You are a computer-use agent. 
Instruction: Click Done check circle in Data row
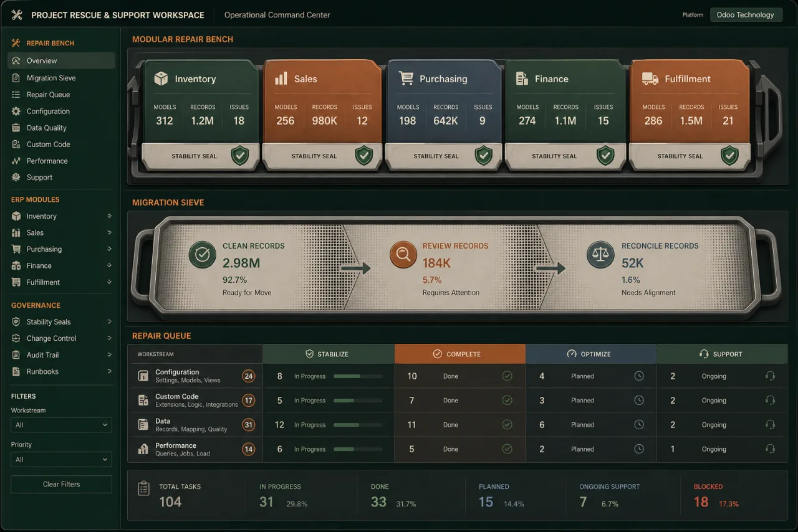coord(507,424)
